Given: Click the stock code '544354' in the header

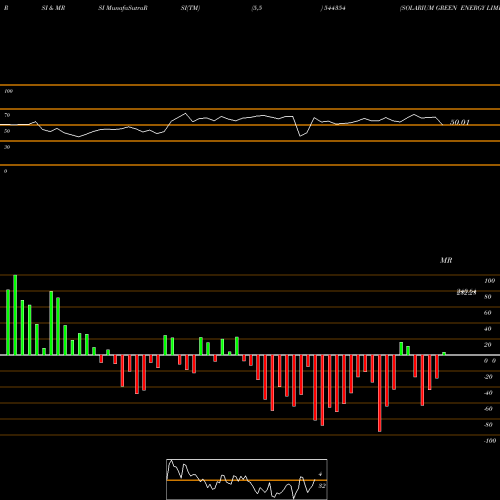Looking at the screenshot, I should tap(334, 8).
